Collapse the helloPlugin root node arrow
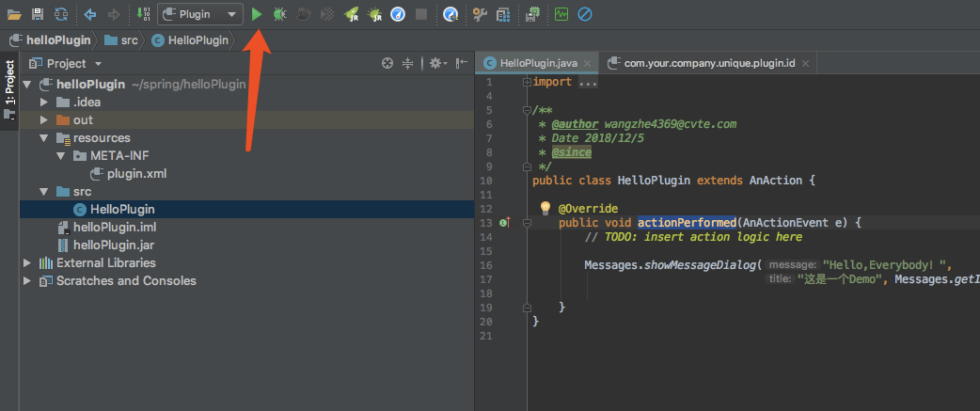 tap(27, 85)
